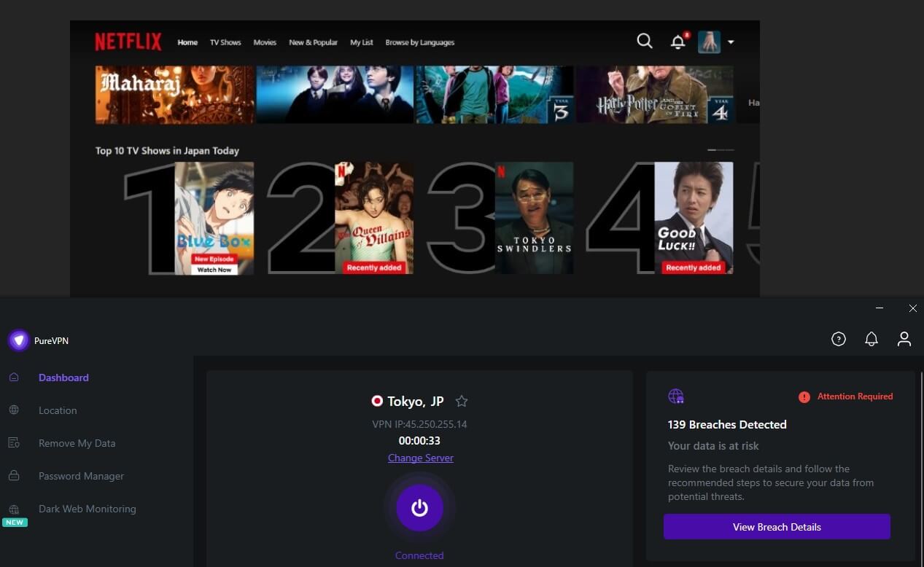Switch to the TV Shows section

pyautogui.click(x=225, y=42)
